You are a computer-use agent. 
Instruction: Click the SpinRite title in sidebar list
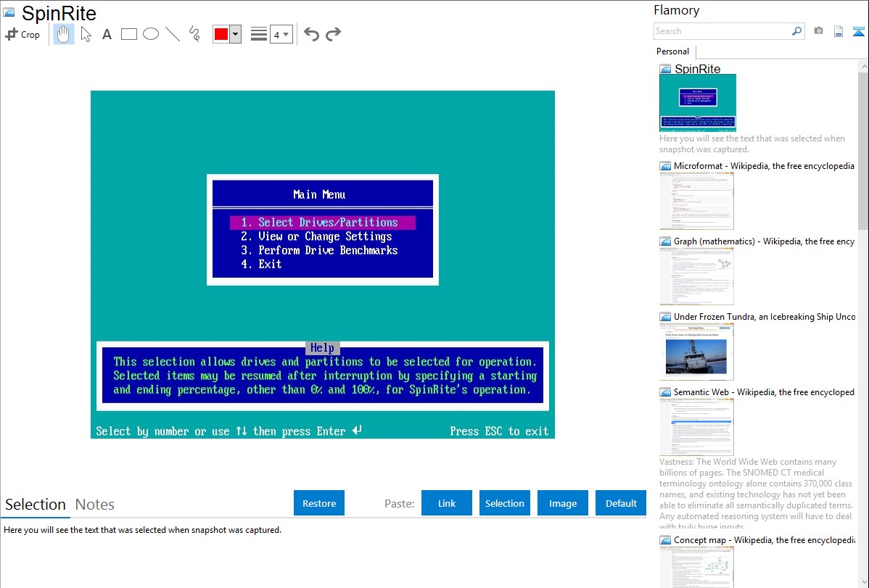coord(697,69)
